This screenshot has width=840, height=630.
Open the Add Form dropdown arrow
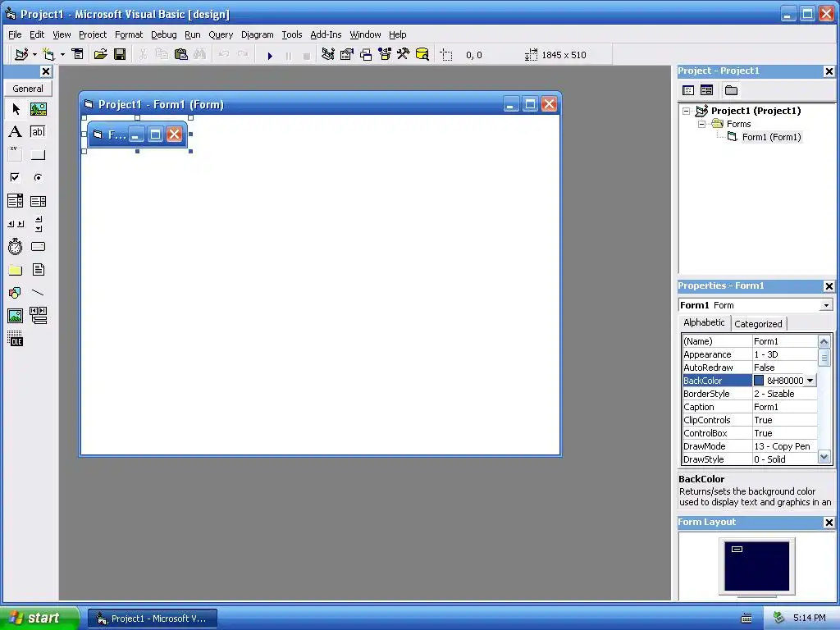click(x=62, y=55)
